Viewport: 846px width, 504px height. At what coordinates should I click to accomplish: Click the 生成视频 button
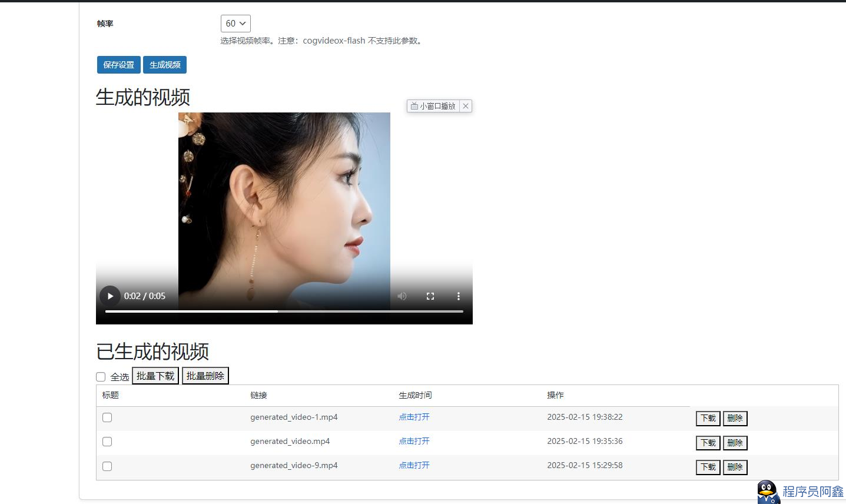point(165,65)
